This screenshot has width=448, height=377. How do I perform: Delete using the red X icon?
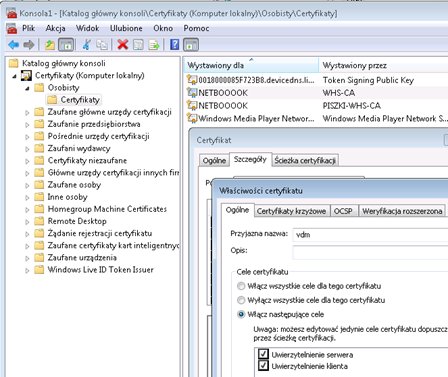(123, 45)
